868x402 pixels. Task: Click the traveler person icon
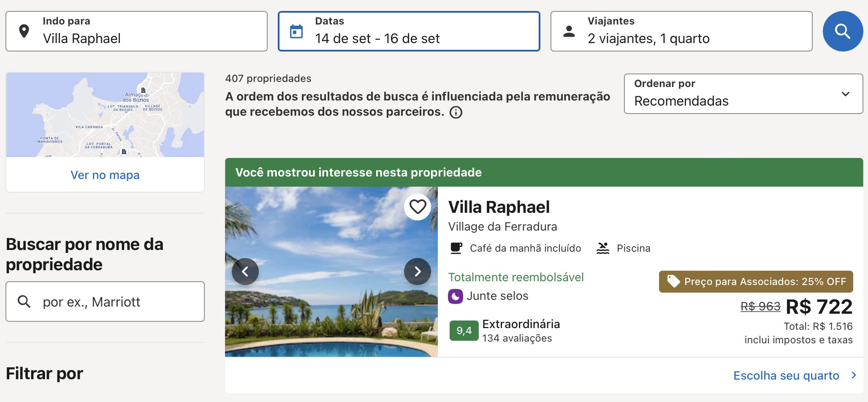point(569,31)
